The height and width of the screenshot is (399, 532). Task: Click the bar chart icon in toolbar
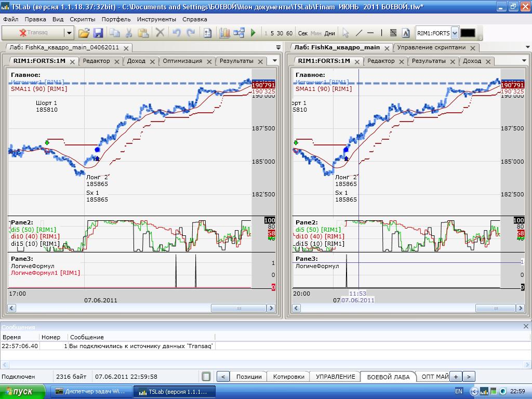coord(224,33)
